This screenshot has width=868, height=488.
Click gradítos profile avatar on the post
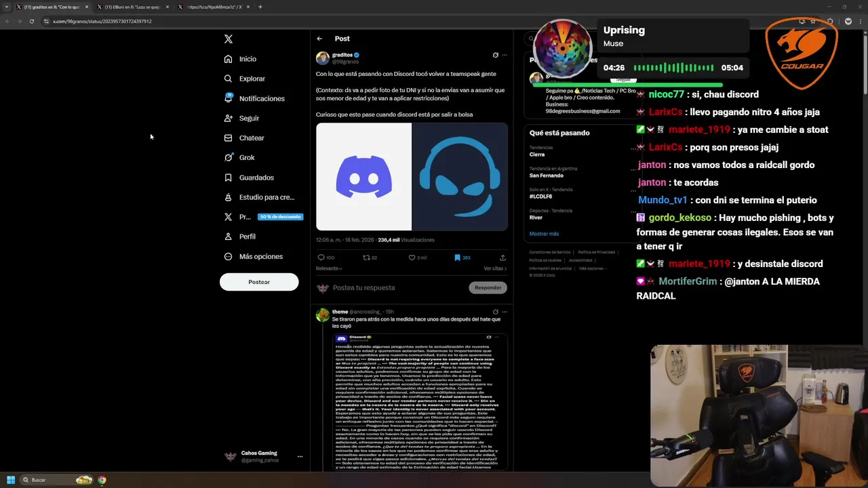click(x=323, y=58)
